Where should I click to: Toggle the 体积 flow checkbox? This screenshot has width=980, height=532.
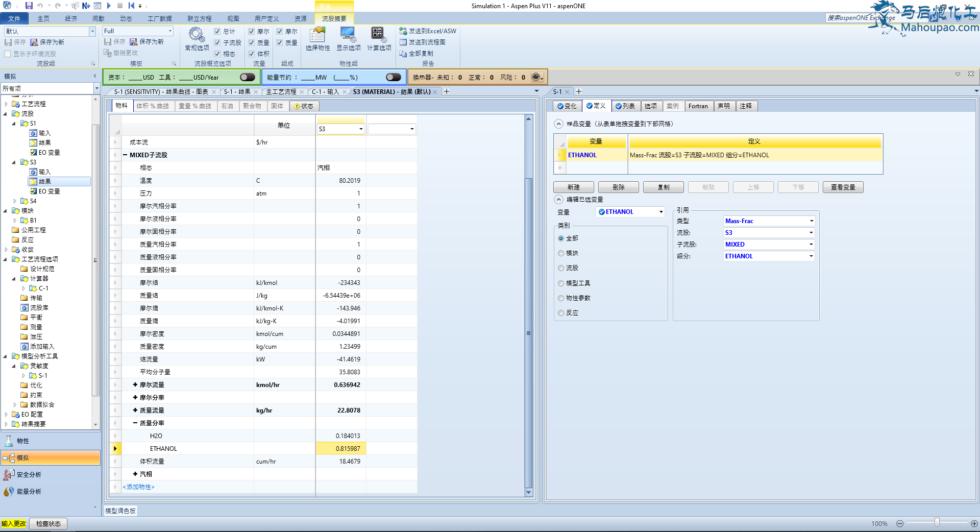[252, 54]
